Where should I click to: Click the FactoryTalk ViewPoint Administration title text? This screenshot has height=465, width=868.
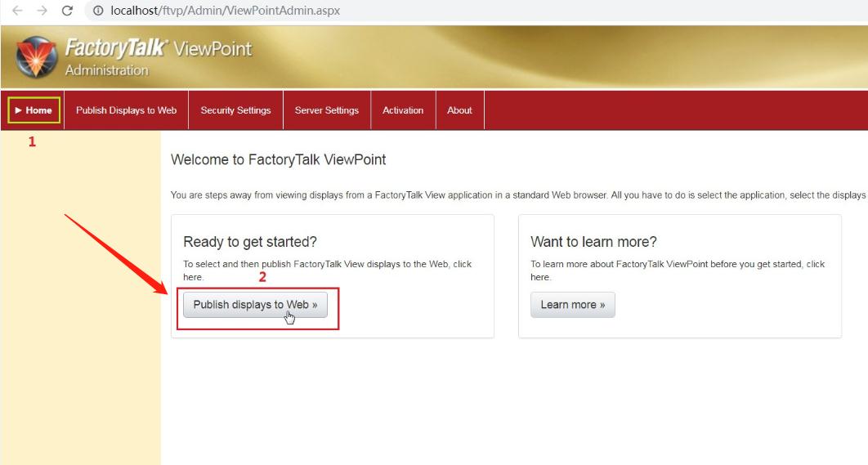tap(159, 57)
